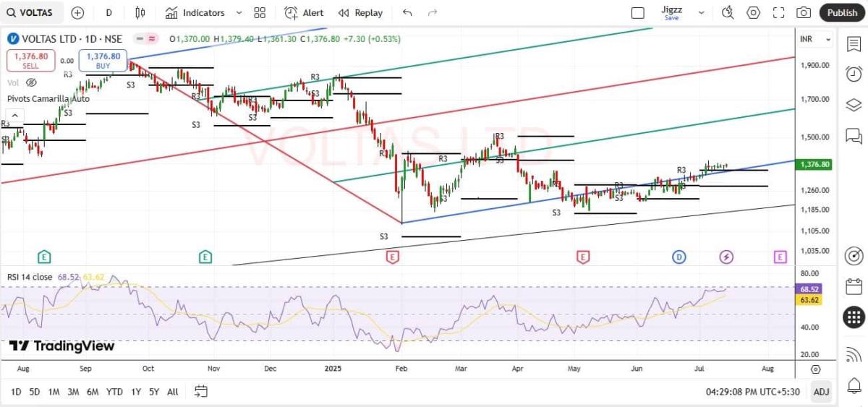Click the red earnings E marker near May
This screenshot has width=868, height=407.
(x=583, y=257)
